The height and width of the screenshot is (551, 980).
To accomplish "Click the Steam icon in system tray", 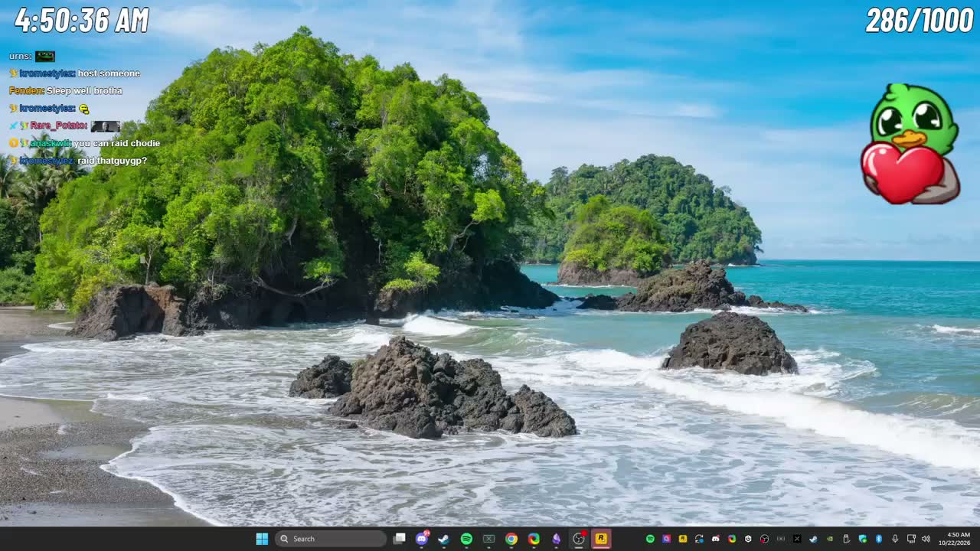I will pyautogui.click(x=813, y=539).
